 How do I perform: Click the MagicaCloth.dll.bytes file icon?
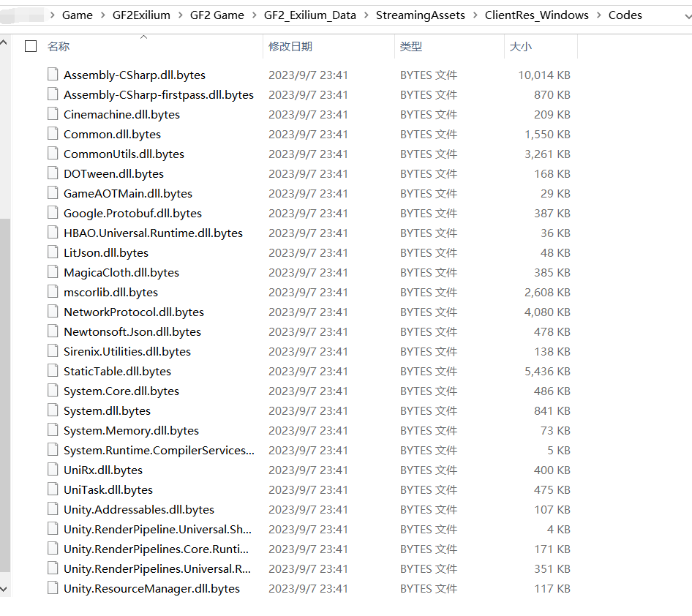point(52,272)
